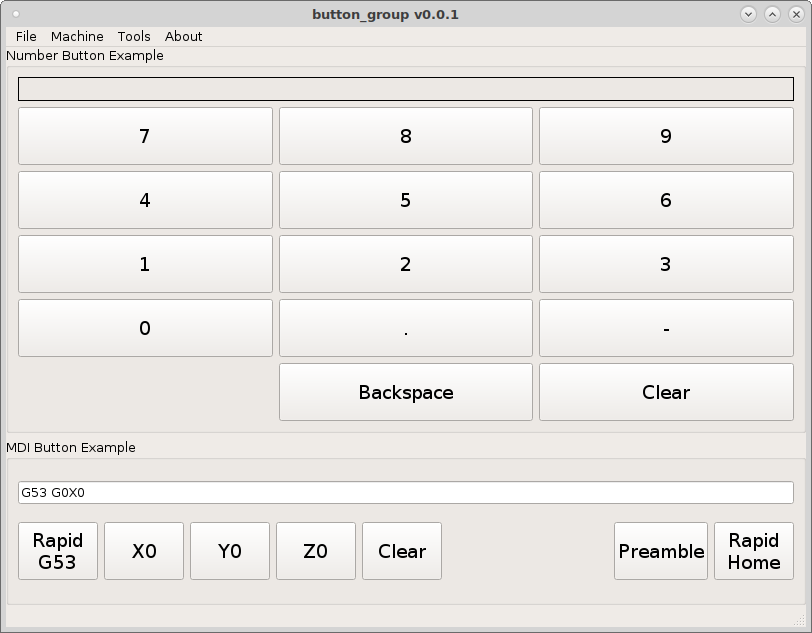The width and height of the screenshot is (812, 633).
Task: Clear the number keypad display
Action: pyautogui.click(x=666, y=392)
